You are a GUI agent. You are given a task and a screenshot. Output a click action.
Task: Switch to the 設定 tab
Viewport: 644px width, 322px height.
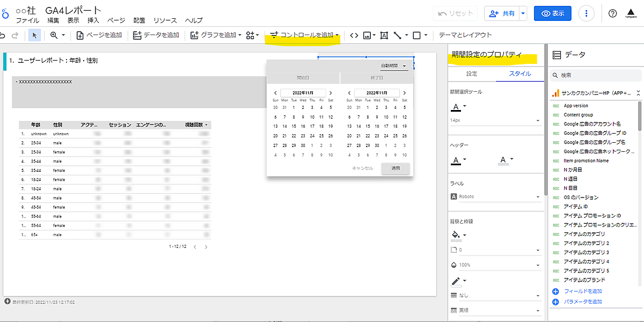point(472,74)
